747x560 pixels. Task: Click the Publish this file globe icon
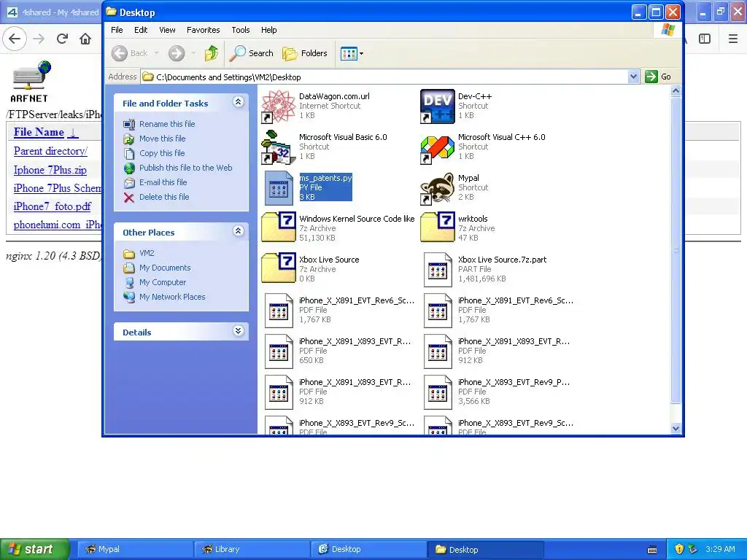pos(129,168)
